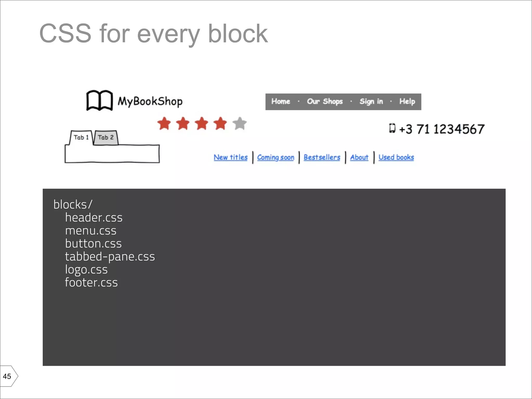
Task: Click the phone icon beside the number
Action: pos(392,128)
